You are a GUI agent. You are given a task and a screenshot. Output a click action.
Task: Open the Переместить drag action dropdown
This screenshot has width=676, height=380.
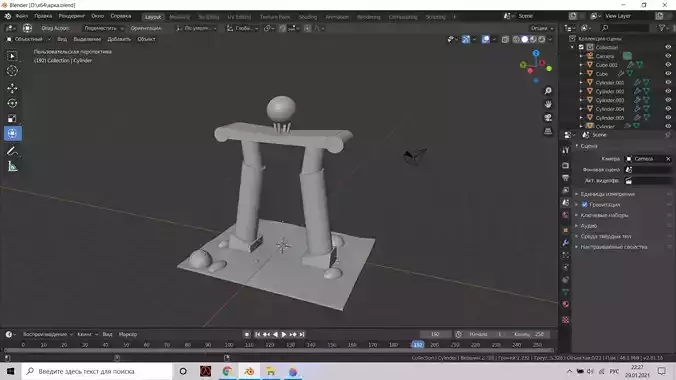103,28
